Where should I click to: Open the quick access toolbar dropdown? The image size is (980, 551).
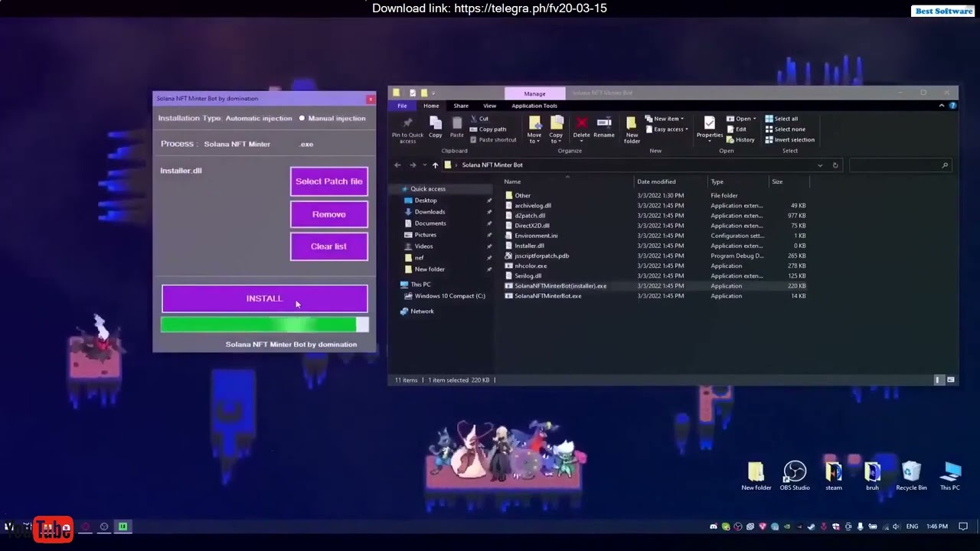(433, 93)
